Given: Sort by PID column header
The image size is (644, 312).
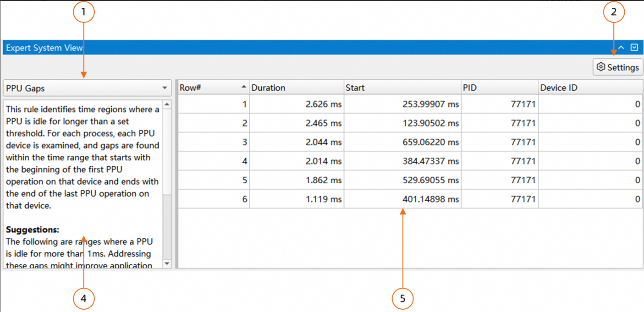Looking at the screenshot, I should [499, 88].
